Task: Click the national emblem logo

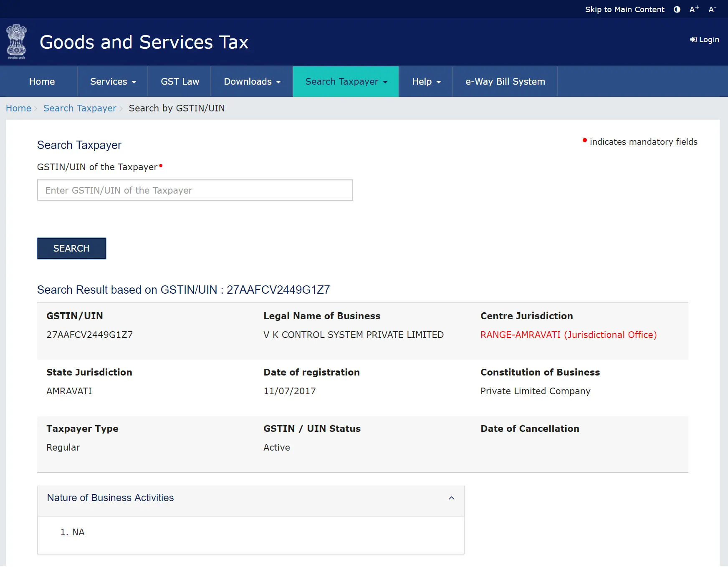Action: (17, 42)
